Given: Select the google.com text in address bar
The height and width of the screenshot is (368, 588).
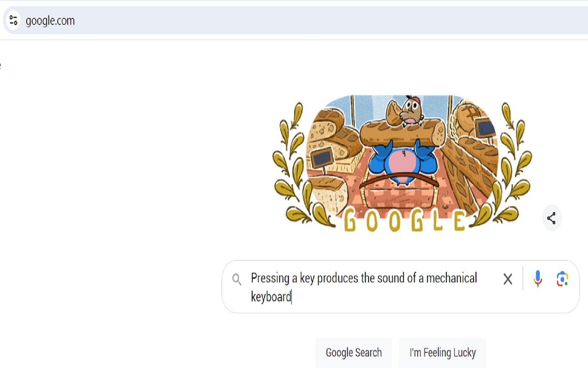Looking at the screenshot, I should pos(51,20).
